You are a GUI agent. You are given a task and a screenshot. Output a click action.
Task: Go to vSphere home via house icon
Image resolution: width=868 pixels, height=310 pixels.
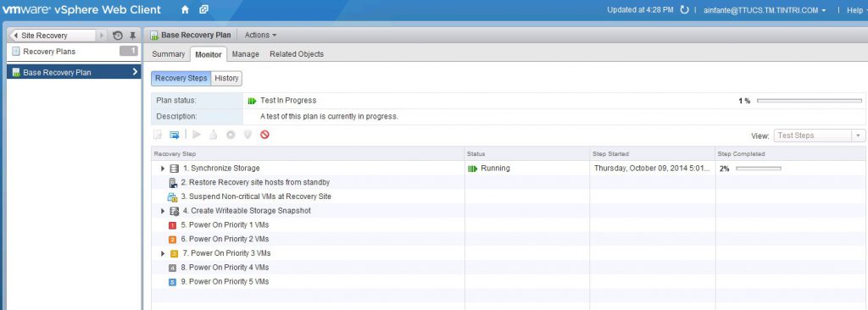click(x=185, y=10)
